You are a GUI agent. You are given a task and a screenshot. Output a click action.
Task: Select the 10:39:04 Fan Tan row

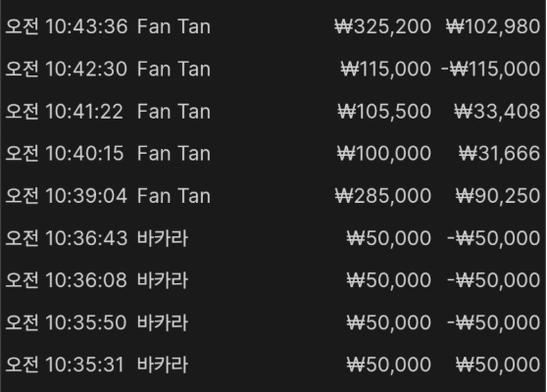coord(273,196)
